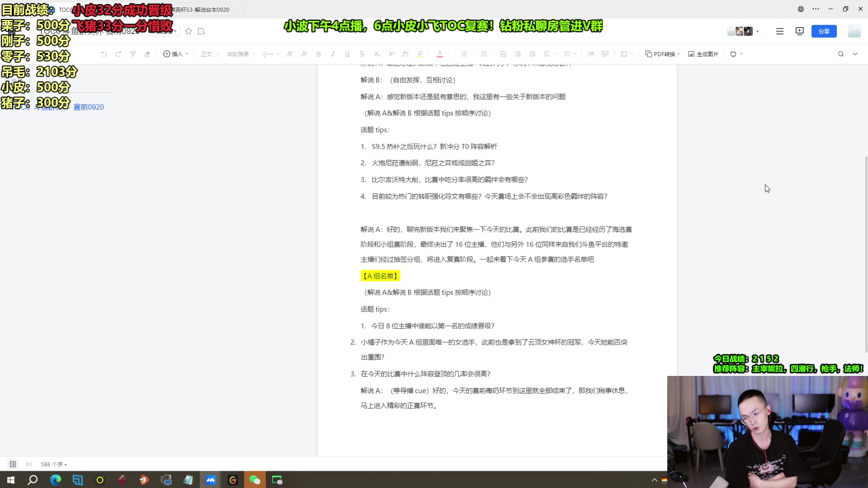Open the hamburger document menu

tap(780, 31)
